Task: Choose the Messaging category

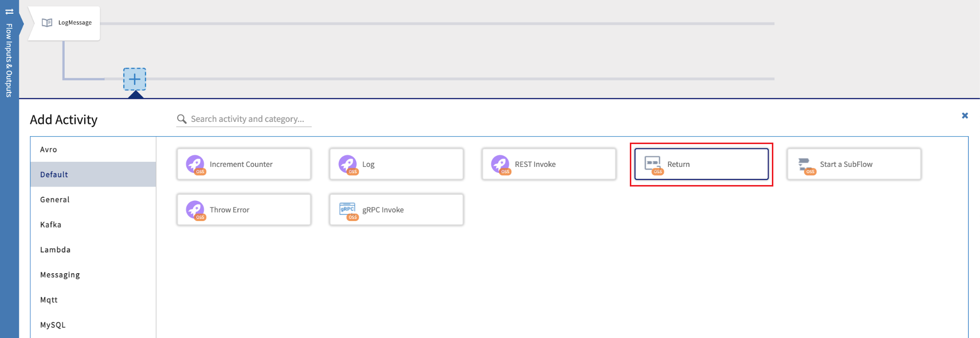Action: [x=60, y=275]
